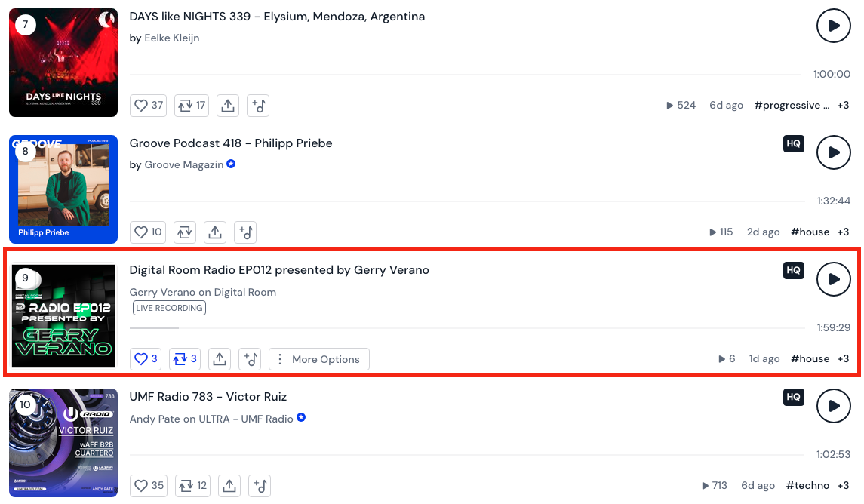This screenshot has width=864, height=504.
Task: Seek within Digital Room Radio EP012 progress bar
Action: (x=467, y=327)
